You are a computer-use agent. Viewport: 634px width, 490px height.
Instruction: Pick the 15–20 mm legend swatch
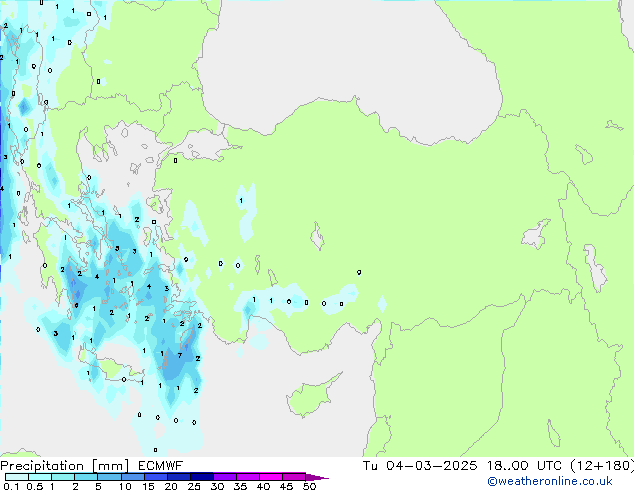[x=156, y=477]
